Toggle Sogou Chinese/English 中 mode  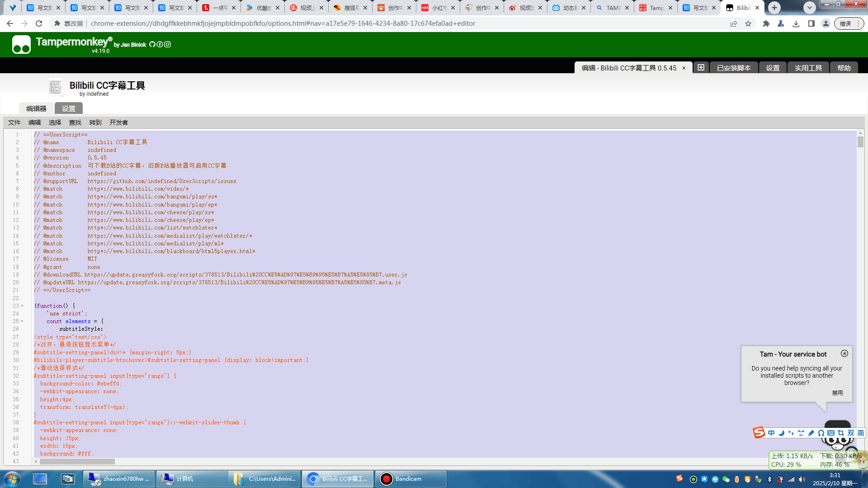pyautogui.click(x=771, y=433)
